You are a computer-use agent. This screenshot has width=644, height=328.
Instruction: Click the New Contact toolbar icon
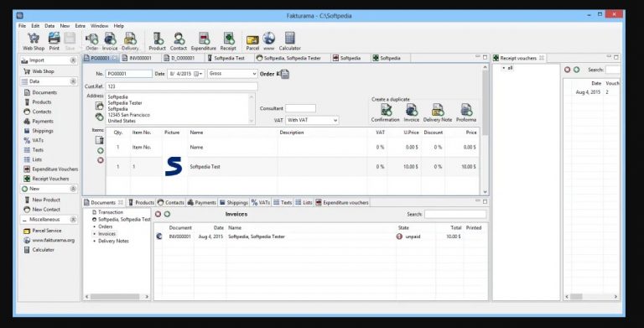click(179, 41)
